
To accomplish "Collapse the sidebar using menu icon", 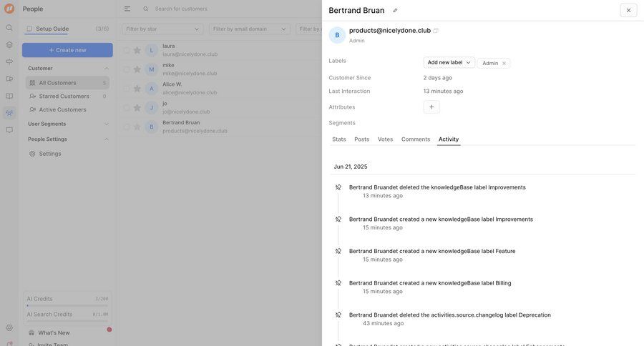I will (x=127, y=9).
